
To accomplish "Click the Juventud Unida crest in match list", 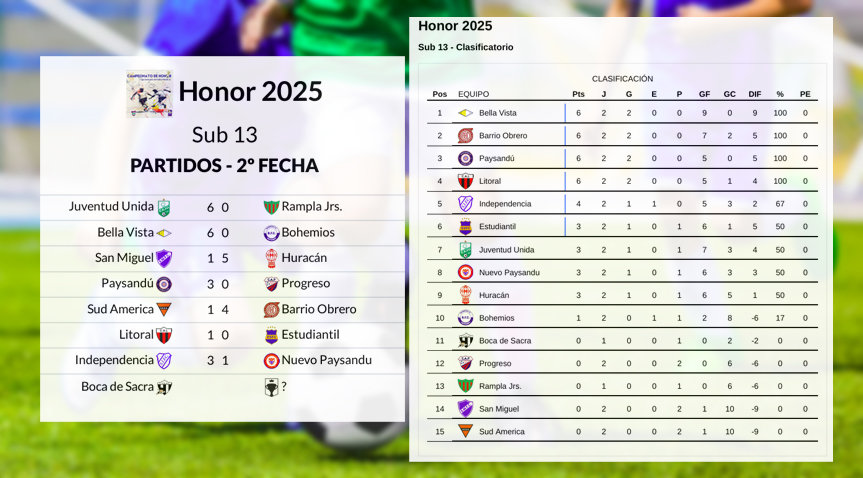I will tap(163, 208).
